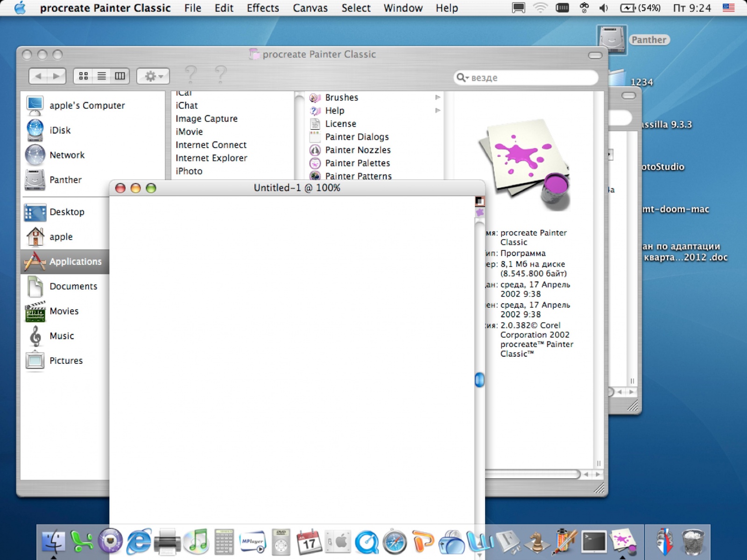Open the Canvas menu

click(x=310, y=8)
